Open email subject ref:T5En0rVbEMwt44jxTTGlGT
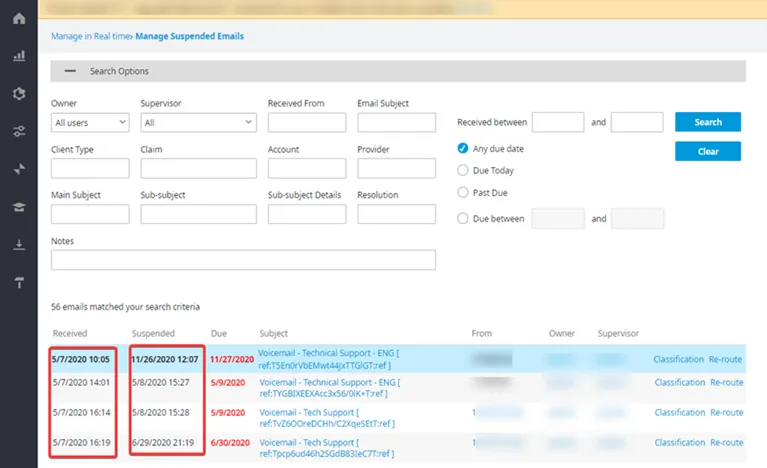The height and width of the screenshot is (468, 767). pos(329,359)
